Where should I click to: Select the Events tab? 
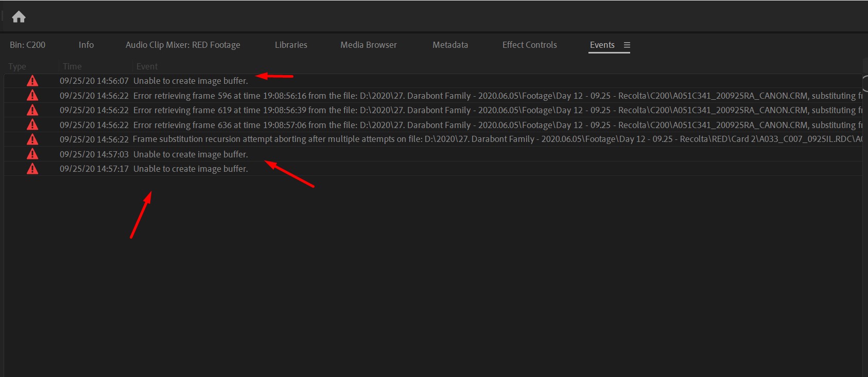[602, 45]
